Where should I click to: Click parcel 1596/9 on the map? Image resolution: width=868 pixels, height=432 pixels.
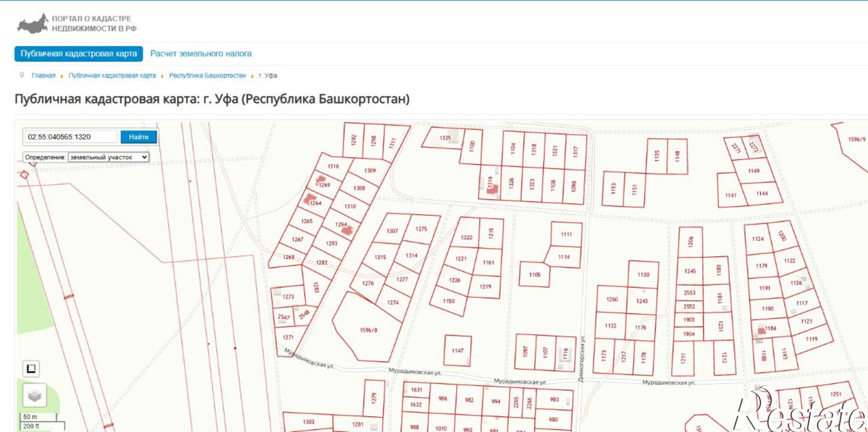857,139
